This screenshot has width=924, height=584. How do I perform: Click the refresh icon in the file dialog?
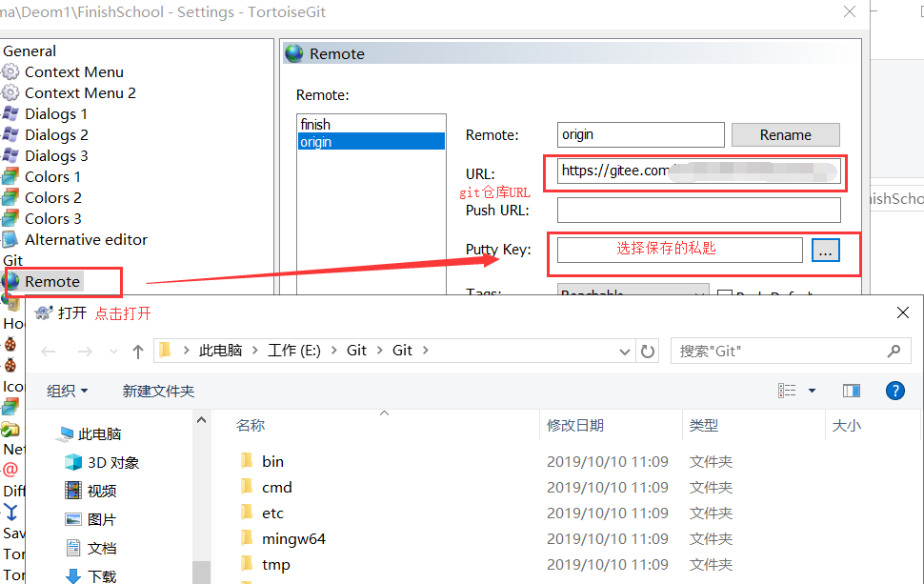tap(648, 351)
